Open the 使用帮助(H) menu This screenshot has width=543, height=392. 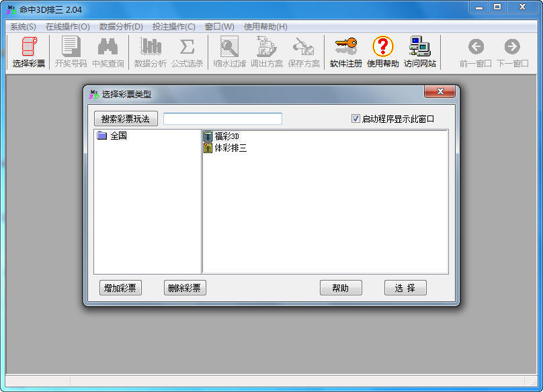pyautogui.click(x=265, y=27)
